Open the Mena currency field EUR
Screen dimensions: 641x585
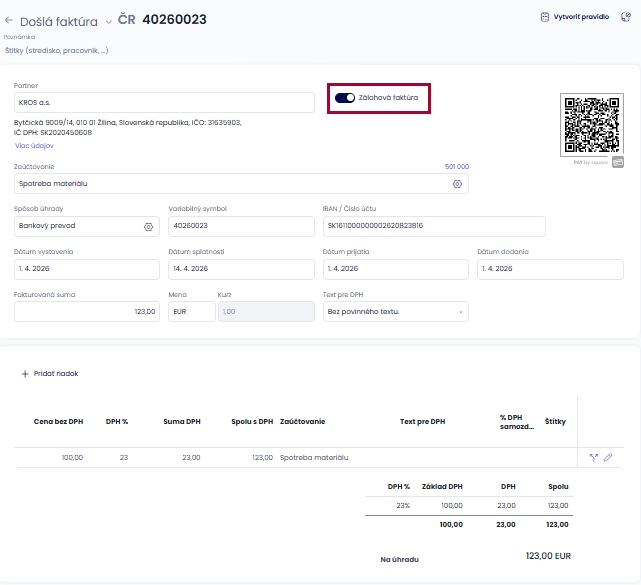coord(191,312)
